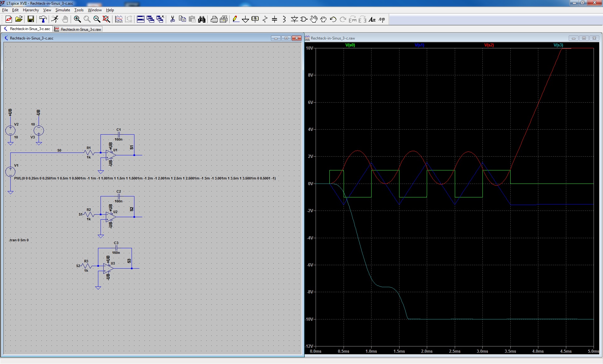Open the Help menu
603x364 pixels.
point(110,10)
